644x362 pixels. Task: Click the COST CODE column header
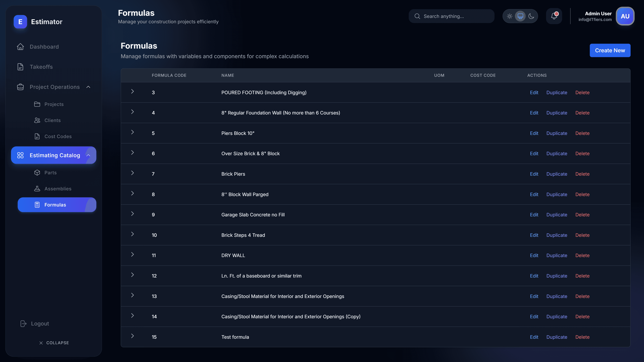pyautogui.click(x=483, y=75)
